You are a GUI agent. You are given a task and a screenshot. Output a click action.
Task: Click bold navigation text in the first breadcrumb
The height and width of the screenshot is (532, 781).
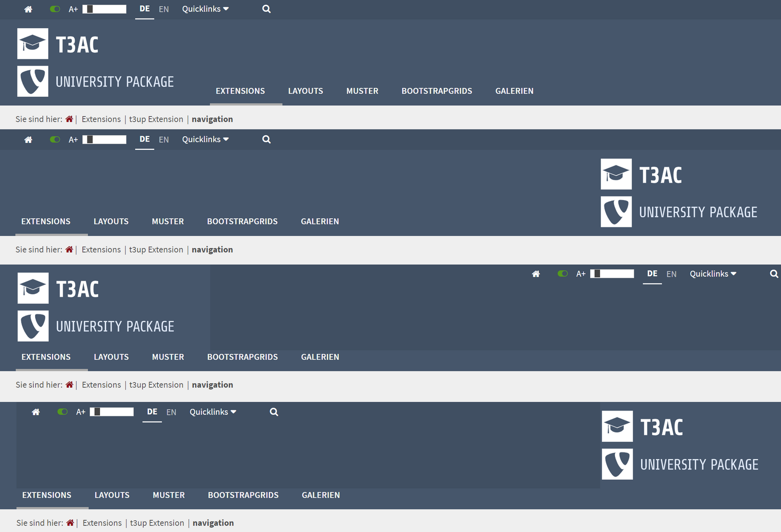click(212, 119)
